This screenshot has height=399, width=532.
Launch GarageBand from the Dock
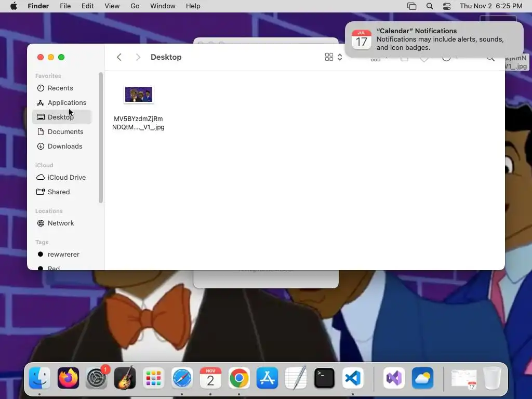tap(125, 378)
